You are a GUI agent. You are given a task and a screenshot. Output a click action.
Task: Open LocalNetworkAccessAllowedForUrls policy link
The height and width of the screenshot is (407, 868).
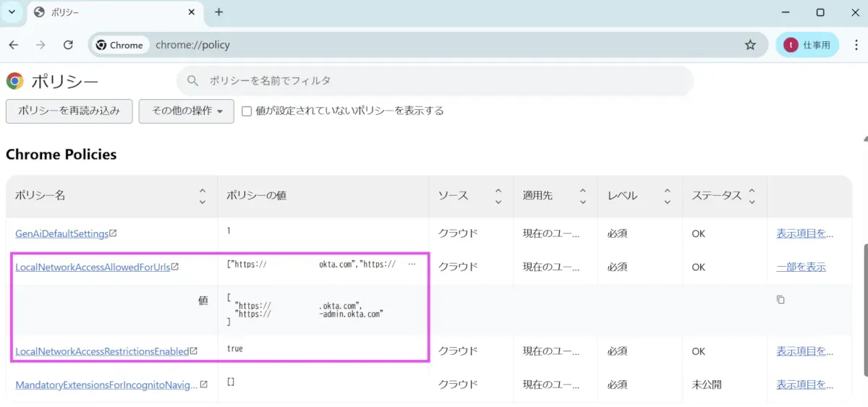tap(93, 267)
